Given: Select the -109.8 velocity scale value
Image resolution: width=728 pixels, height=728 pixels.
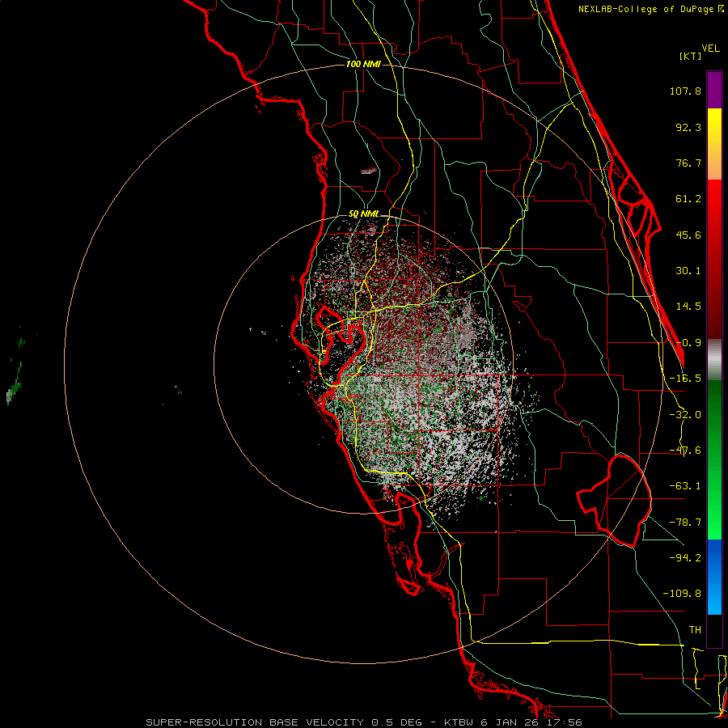Looking at the screenshot, I should [682, 594].
